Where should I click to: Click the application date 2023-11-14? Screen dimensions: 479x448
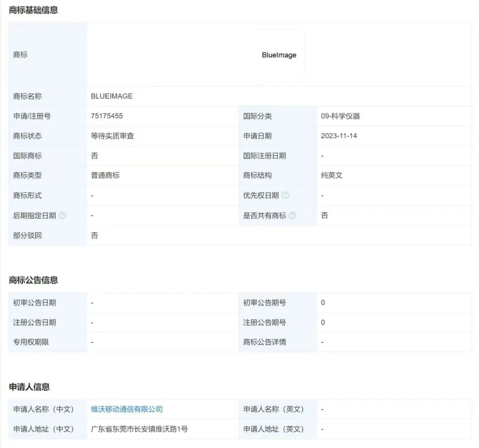(x=339, y=136)
